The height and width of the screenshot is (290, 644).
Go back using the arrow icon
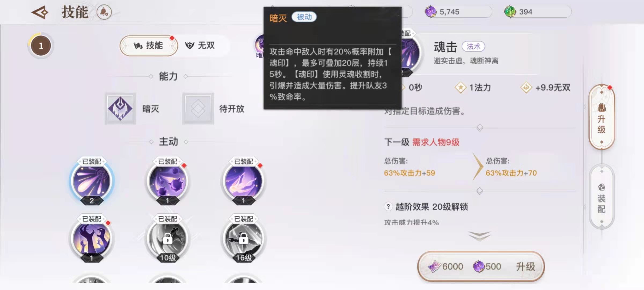[40, 12]
